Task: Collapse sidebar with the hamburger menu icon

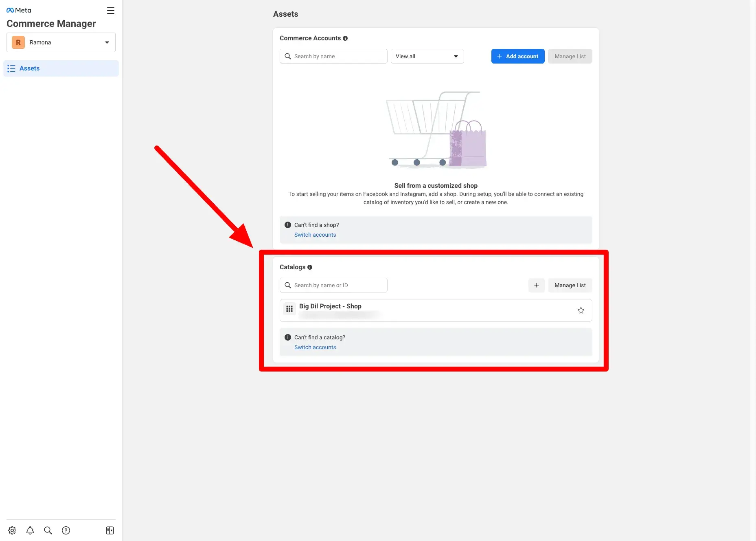Action: pyautogui.click(x=111, y=11)
